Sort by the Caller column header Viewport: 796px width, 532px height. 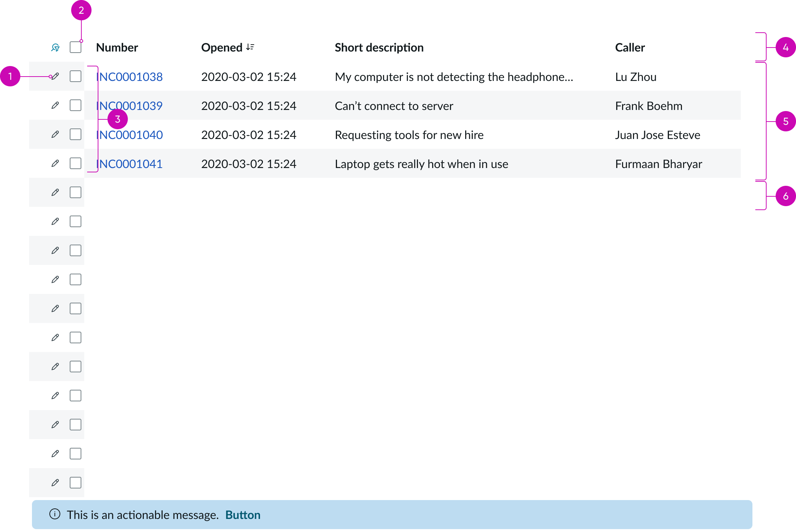[630, 47]
